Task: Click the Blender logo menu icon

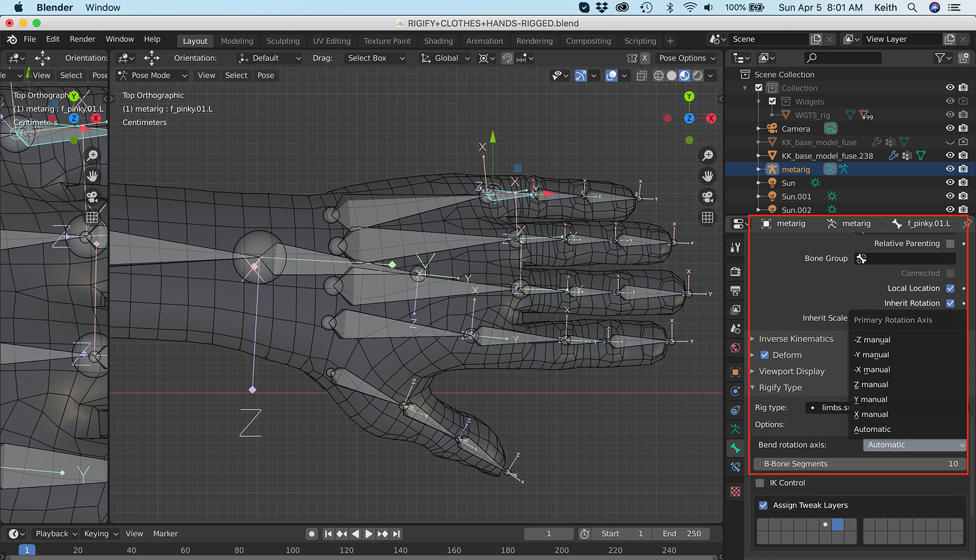Action: click(13, 40)
